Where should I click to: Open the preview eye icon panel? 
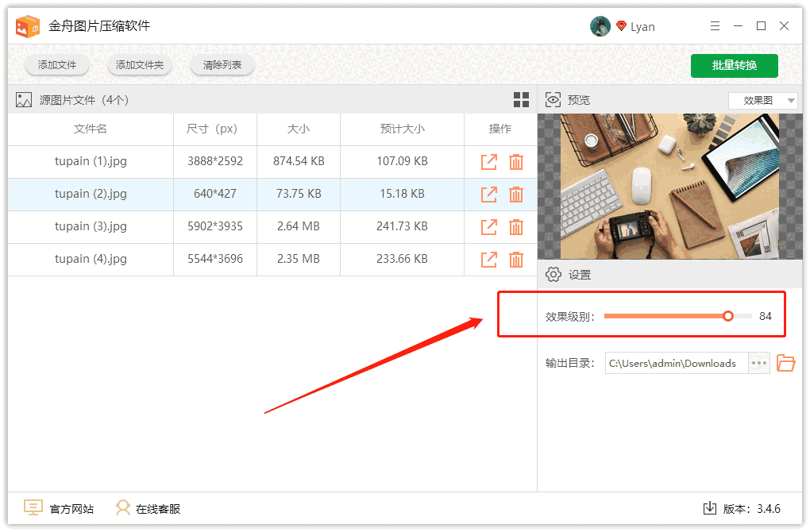pos(553,99)
